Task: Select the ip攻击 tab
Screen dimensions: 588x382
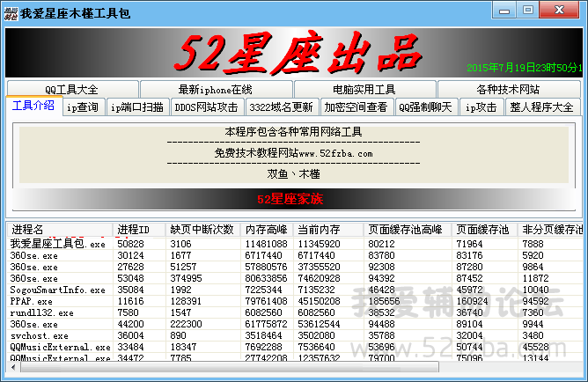Action: pyautogui.click(x=481, y=107)
